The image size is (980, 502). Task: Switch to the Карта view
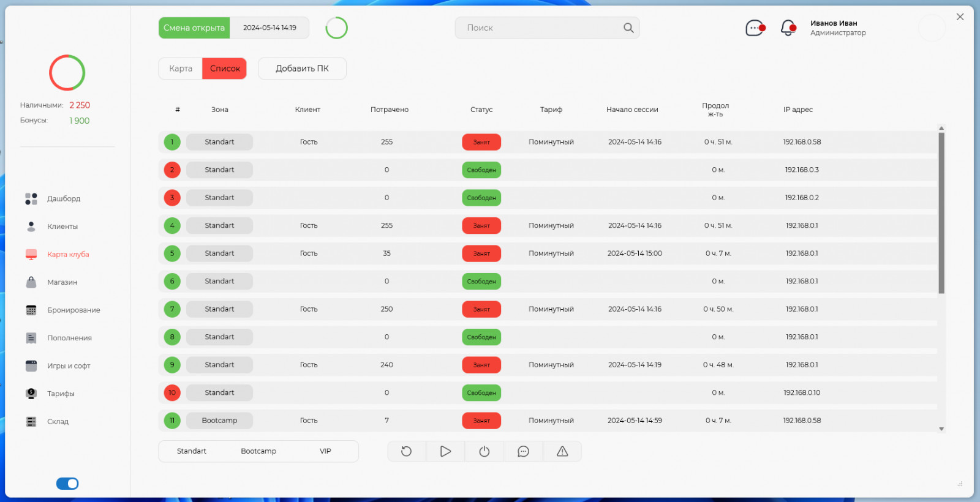pos(181,69)
